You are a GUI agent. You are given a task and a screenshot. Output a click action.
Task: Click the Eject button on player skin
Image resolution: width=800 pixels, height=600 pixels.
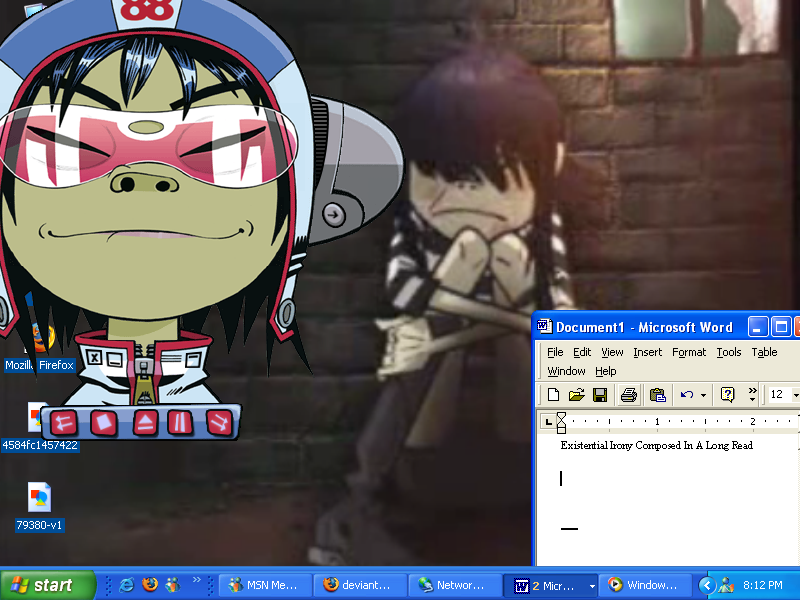145,422
